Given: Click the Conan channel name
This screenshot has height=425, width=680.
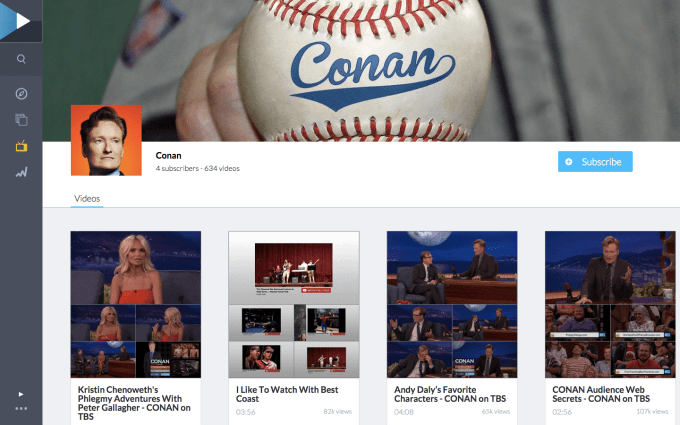Looking at the screenshot, I should click(x=168, y=156).
